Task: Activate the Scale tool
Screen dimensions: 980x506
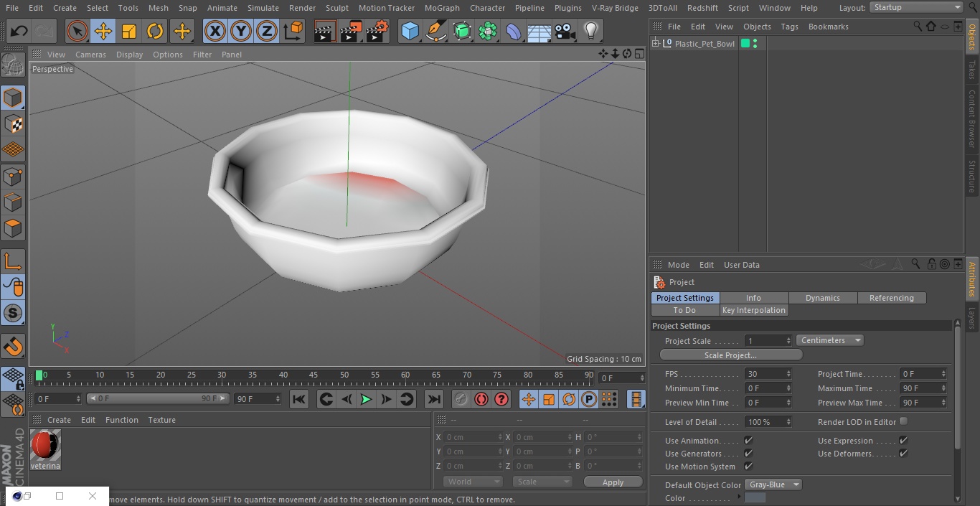Action: click(129, 31)
